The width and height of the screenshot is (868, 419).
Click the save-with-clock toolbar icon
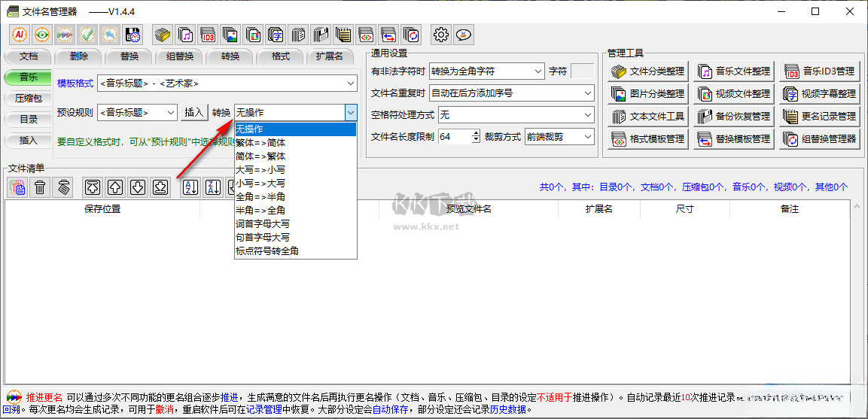(x=132, y=35)
